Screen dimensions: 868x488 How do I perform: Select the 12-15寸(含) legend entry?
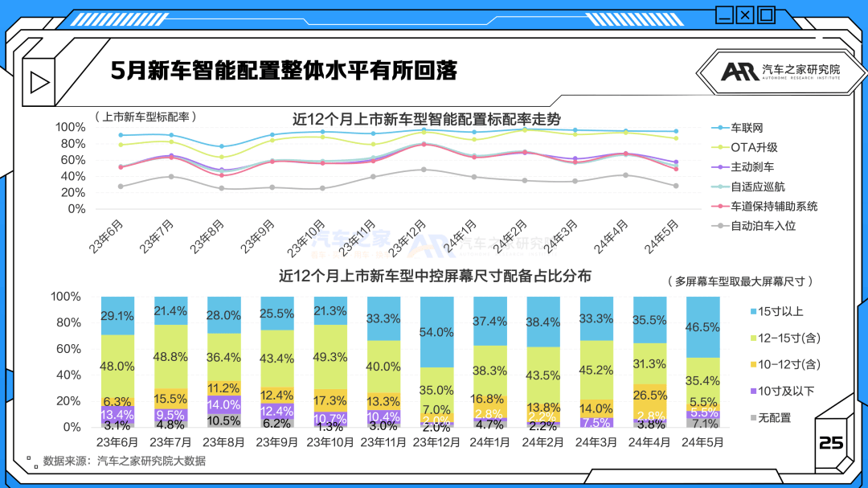(785, 338)
